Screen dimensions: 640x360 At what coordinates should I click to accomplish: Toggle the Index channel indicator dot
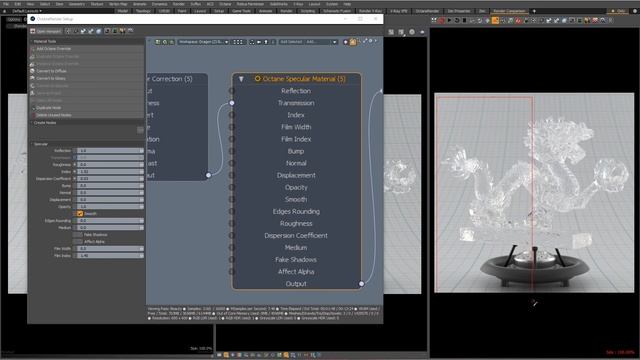click(74, 171)
